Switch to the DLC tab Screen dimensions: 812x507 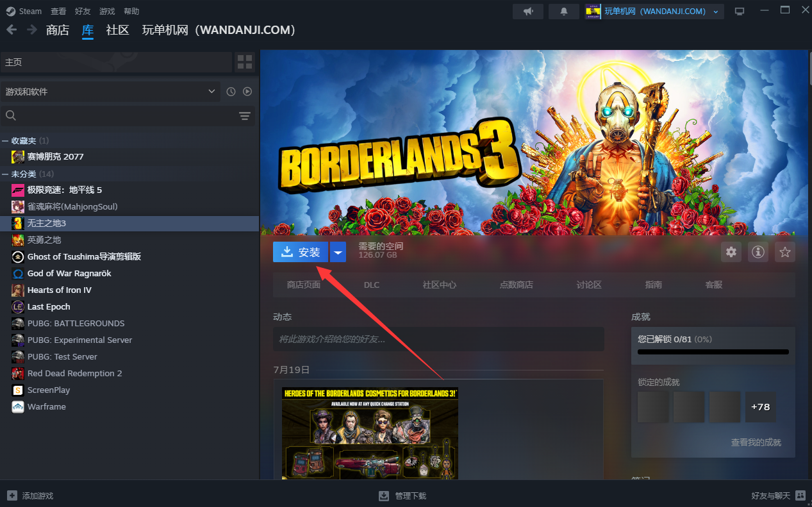(x=371, y=285)
